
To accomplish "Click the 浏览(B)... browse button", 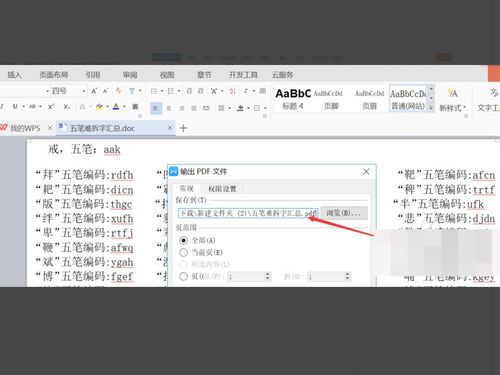I will [344, 213].
